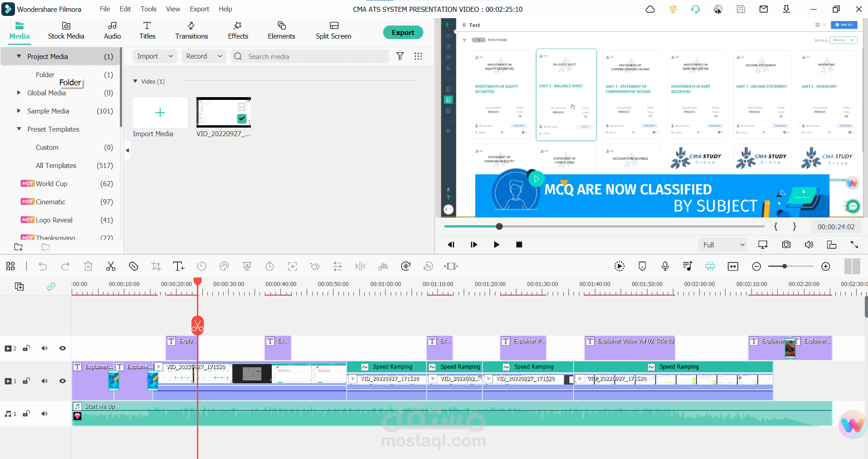Take snapshot with camera icon
The width and height of the screenshot is (868, 459).
click(786, 245)
